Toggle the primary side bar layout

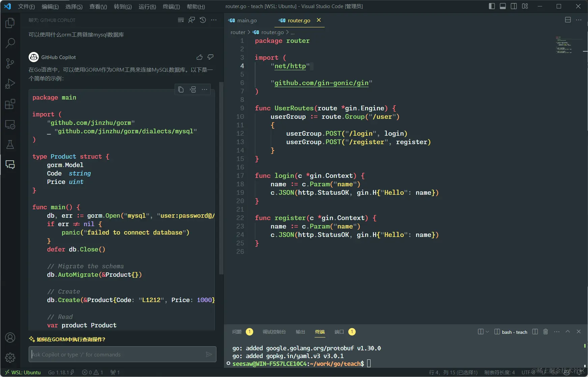492,6
